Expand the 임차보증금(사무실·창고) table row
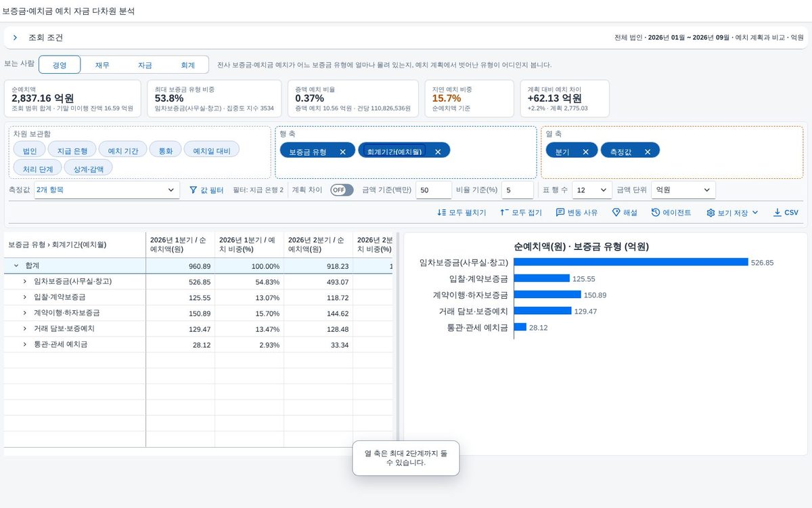This screenshot has height=508, width=812. pos(24,282)
